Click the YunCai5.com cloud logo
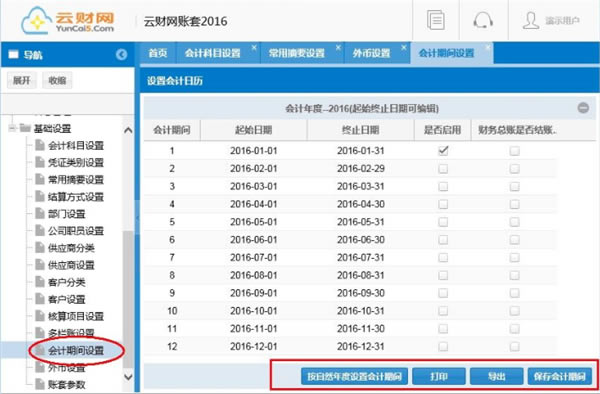The height and width of the screenshot is (394, 600). [68, 21]
